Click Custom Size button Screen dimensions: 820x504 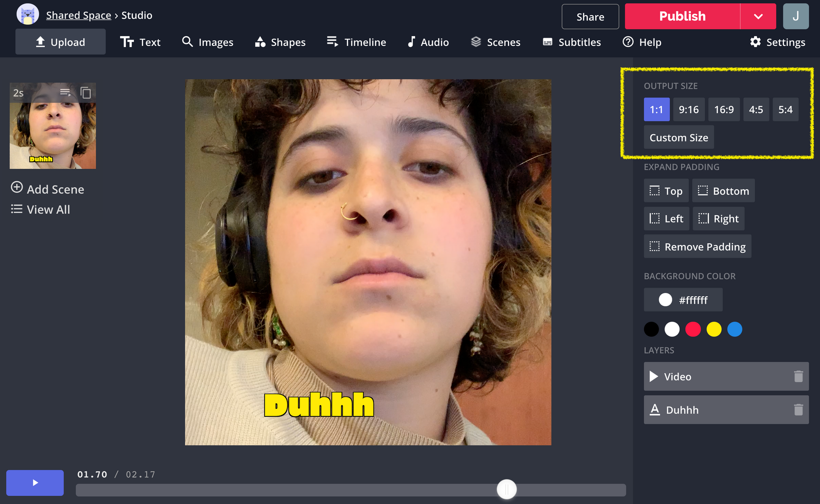(x=679, y=138)
